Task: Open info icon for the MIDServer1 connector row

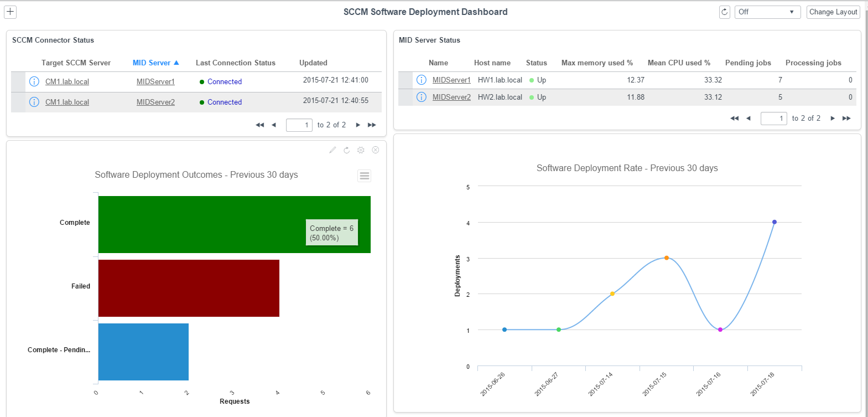Action: (34, 81)
